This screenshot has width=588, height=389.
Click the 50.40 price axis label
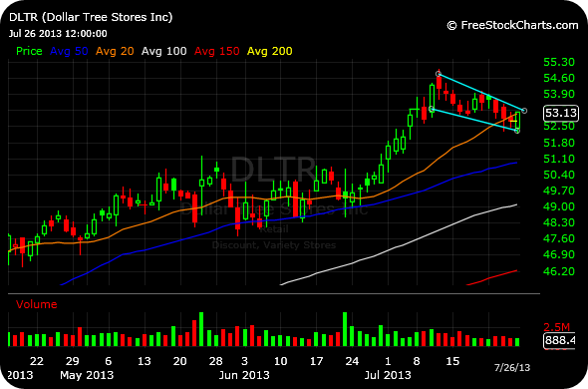[559, 175]
